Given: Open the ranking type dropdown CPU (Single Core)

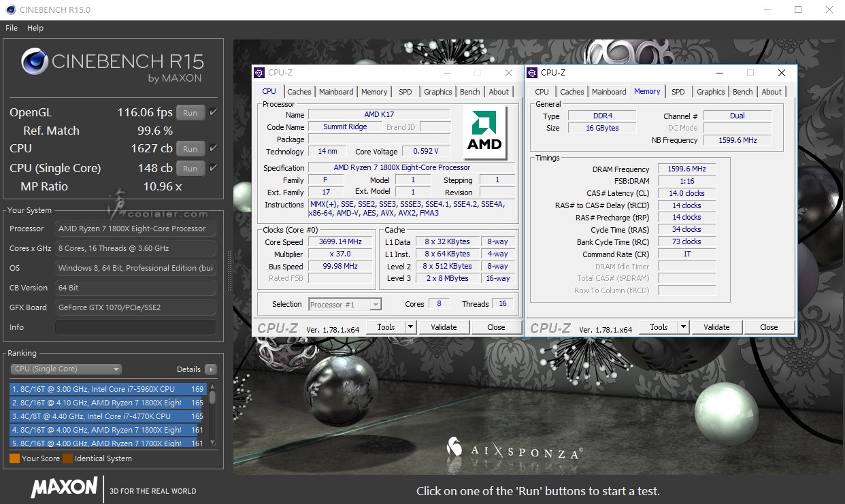Looking at the screenshot, I should click(66, 369).
